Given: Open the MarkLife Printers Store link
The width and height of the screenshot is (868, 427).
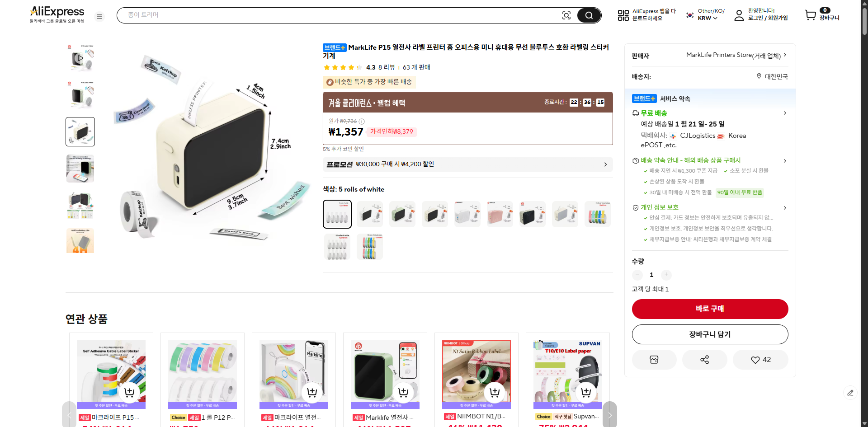Looking at the screenshot, I should [x=736, y=55].
